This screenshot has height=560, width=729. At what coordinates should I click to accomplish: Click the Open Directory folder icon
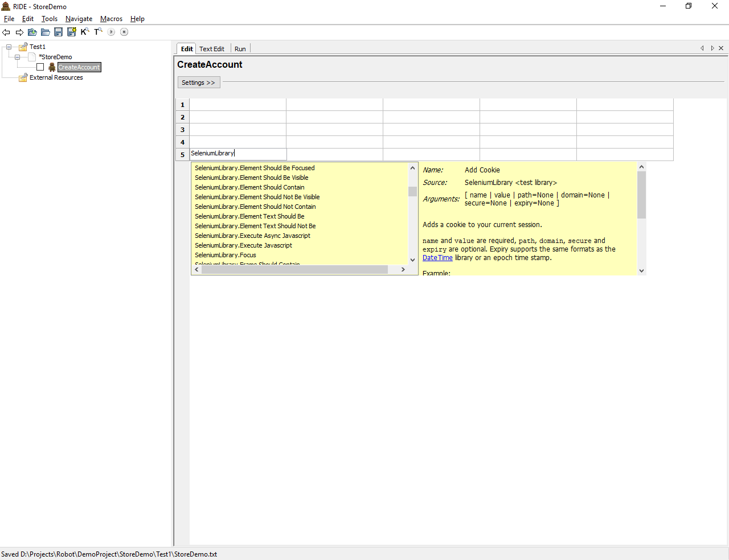click(46, 32)
